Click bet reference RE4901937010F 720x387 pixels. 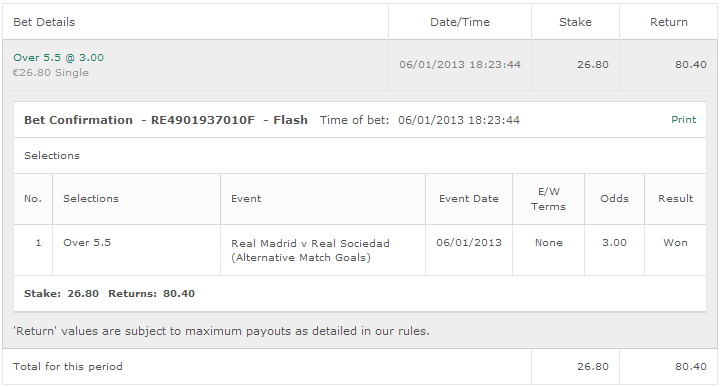pyautogui.click(x=202, y=120)
